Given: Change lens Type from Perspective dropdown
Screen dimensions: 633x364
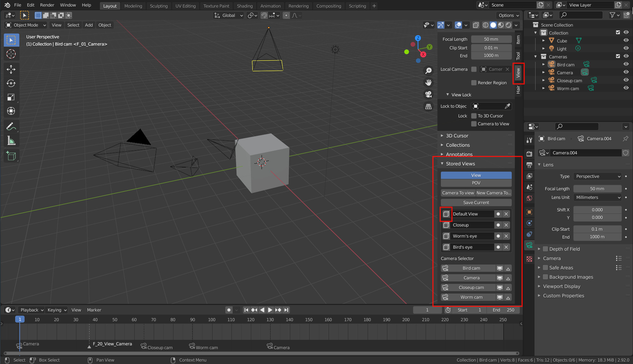Looking at the screenshot, I should point(597,176).
